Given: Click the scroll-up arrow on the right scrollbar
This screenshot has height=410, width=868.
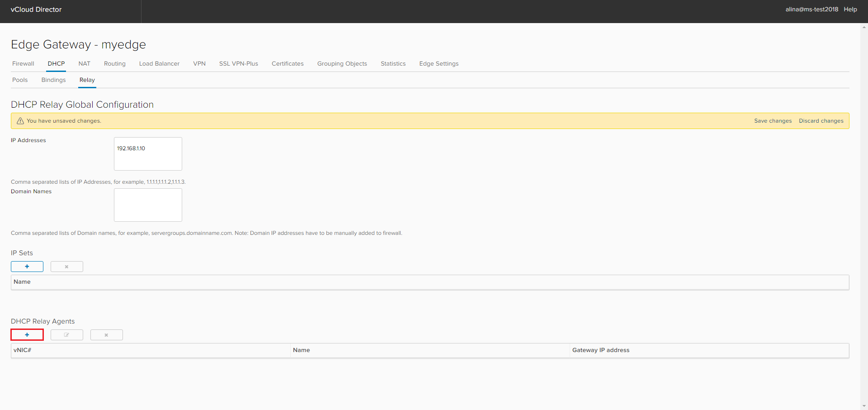Looking at the screenshot, I should click(x=863, y=27).
